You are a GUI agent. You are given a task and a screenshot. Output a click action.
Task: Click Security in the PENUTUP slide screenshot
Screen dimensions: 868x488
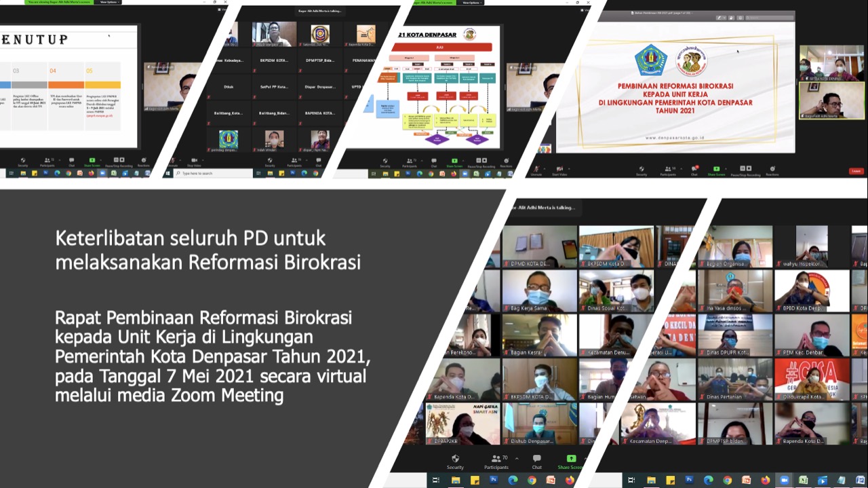(x=22, y=163)
